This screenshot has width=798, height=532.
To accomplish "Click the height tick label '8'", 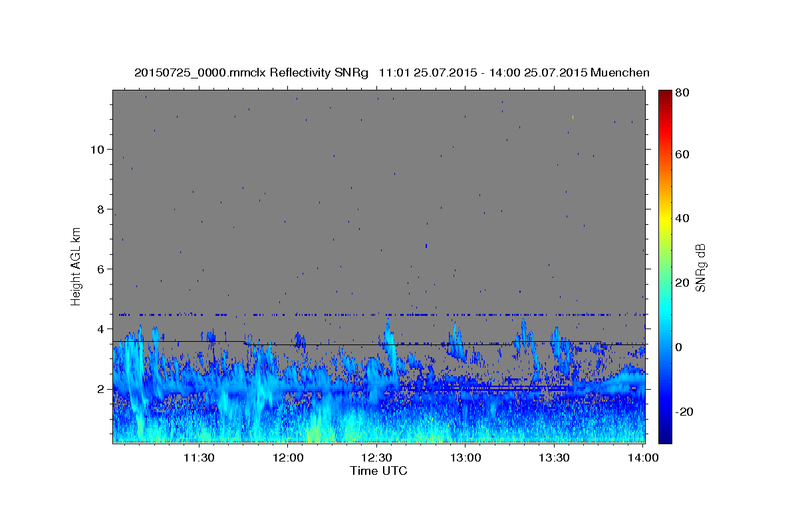I will click(x=101, y=209).
